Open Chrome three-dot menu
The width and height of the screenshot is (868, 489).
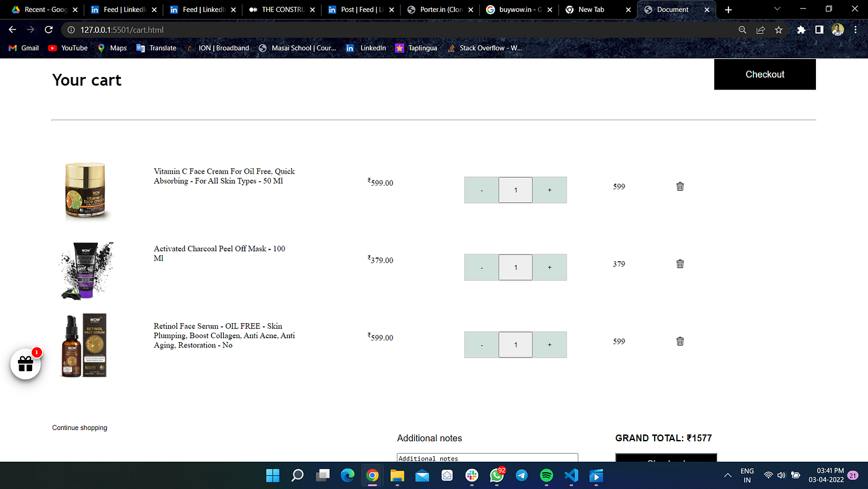tap(856, 30)
